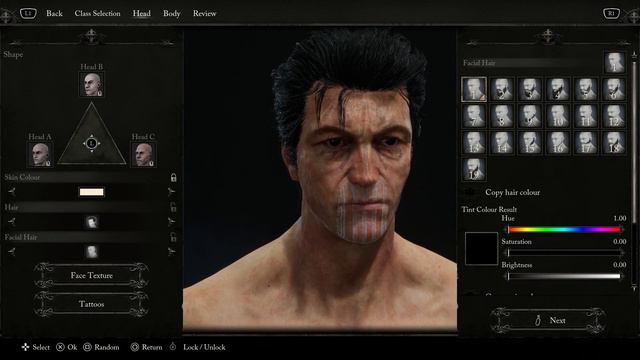
Task: Click the Select d-pad prompt
Action: coord(36,347)
